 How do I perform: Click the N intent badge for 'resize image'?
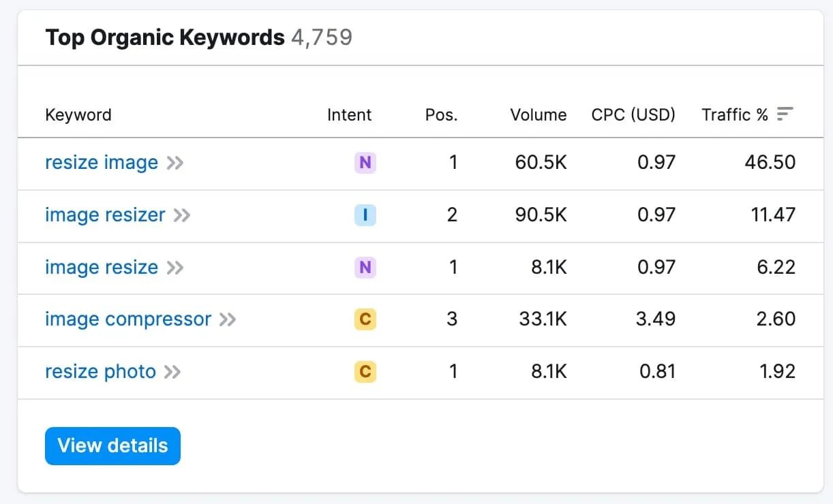click(365, 163)
